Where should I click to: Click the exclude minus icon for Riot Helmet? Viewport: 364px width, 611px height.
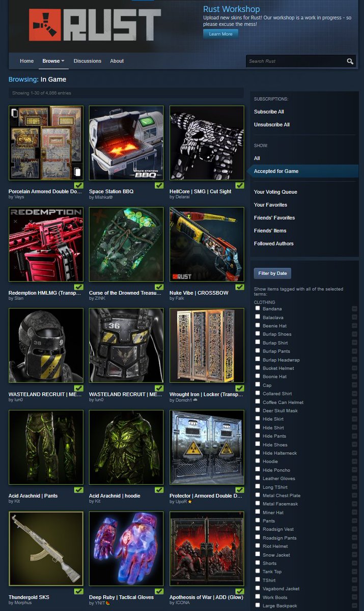tap(354, 546)
